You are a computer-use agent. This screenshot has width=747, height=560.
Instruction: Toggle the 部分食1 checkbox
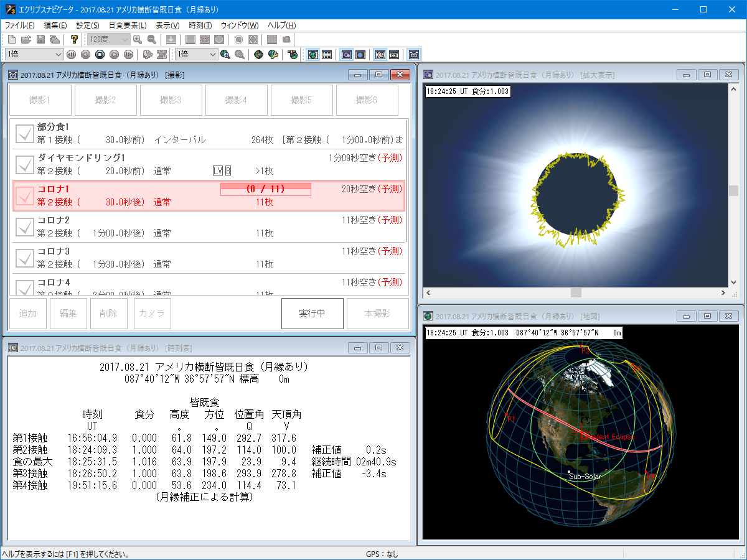(x=25, y=133)
